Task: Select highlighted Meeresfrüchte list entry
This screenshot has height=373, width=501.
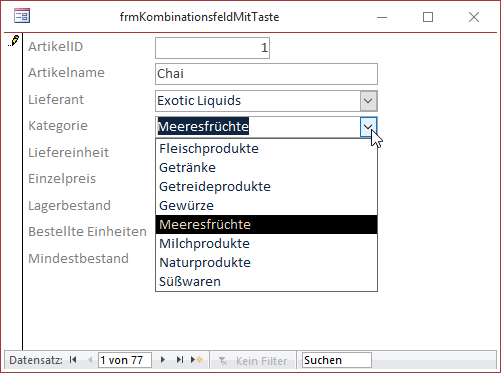Action: (x=266, y=224)
